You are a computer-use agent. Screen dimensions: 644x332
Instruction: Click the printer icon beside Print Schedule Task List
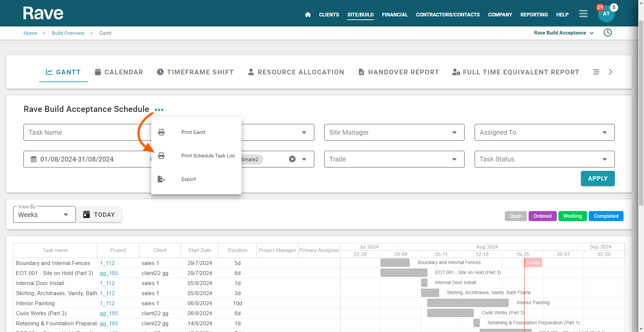[161, 156]
